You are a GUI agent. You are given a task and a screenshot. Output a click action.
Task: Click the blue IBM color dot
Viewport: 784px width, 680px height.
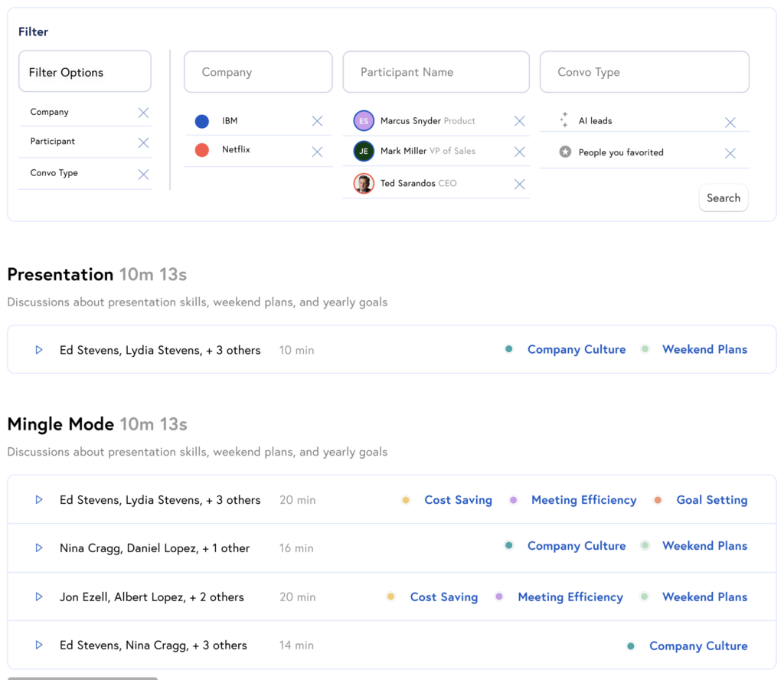pos(202,121)
